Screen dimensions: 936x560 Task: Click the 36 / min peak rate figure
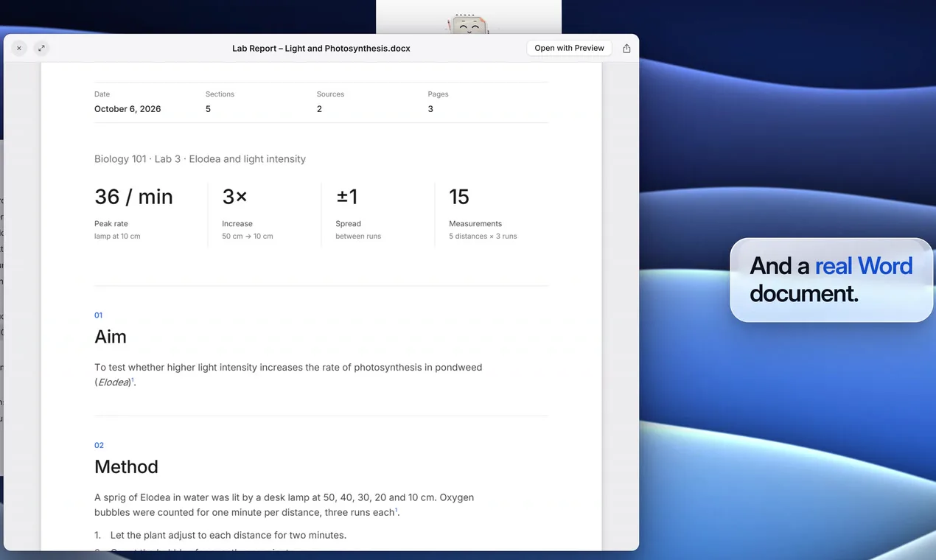(x=133, y=197)
